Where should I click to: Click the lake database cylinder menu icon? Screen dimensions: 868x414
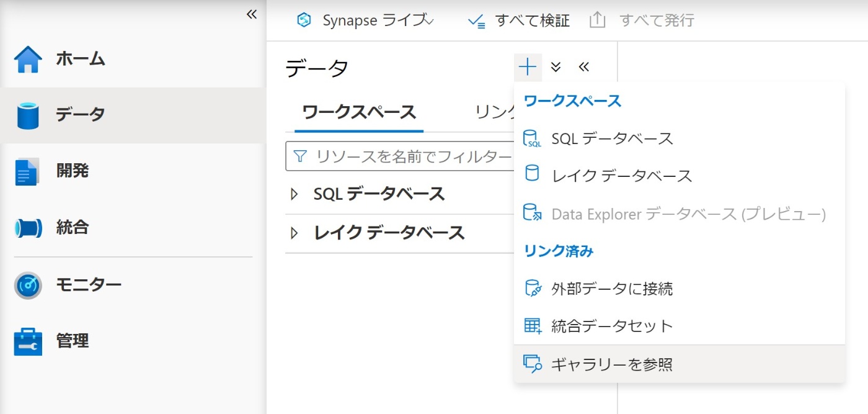532,174
